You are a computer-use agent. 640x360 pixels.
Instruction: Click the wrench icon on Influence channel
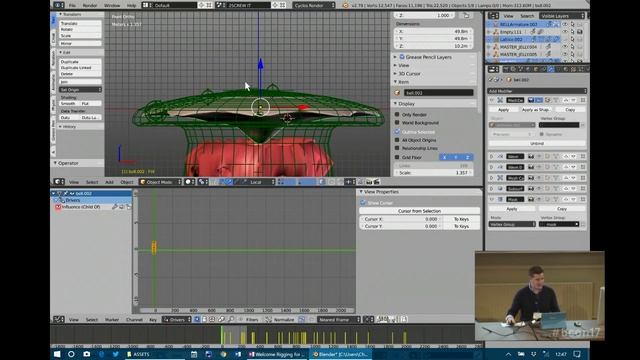115,207
